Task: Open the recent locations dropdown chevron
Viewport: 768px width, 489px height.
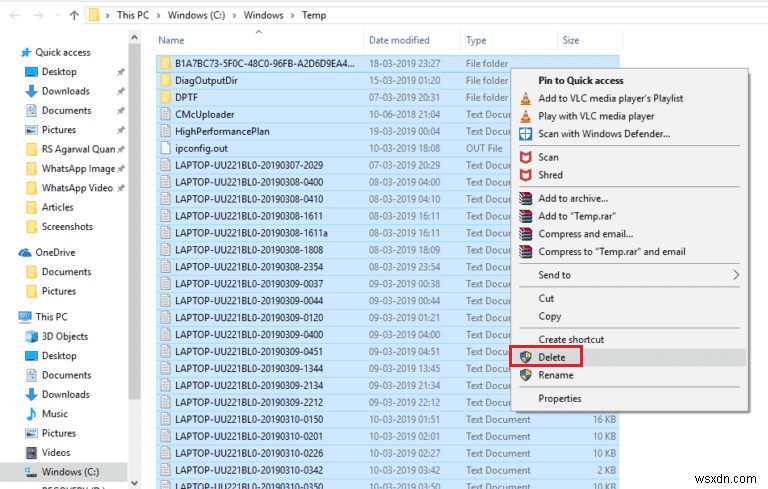Action: tap(57, 15)
